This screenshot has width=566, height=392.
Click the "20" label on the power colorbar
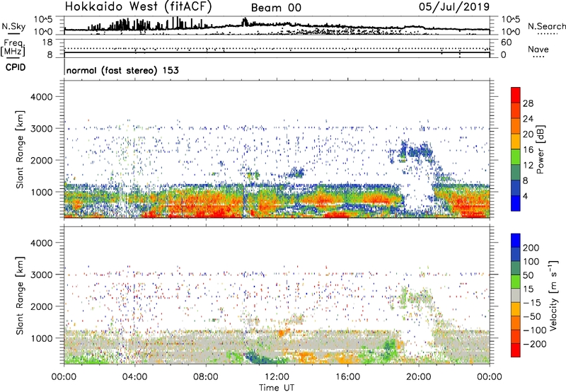(528, 134)
